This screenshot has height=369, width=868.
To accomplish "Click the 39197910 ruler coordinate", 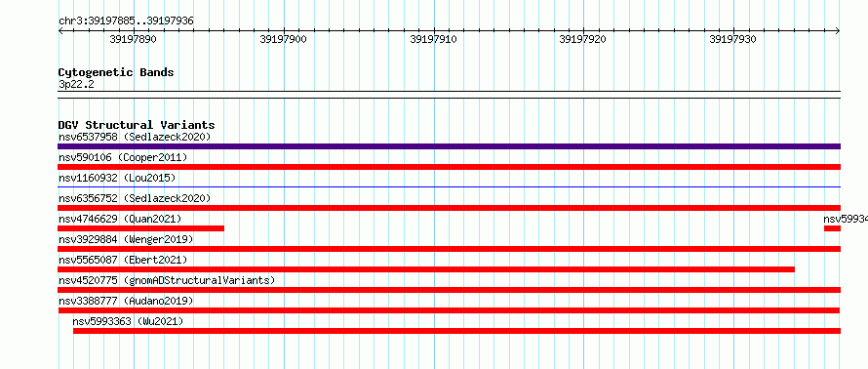I will pyautogui.click(x=433, y=39).
